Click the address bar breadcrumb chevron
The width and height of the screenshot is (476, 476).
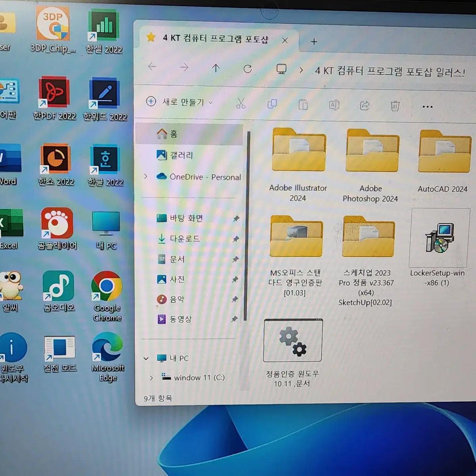[x=301, y=70]
